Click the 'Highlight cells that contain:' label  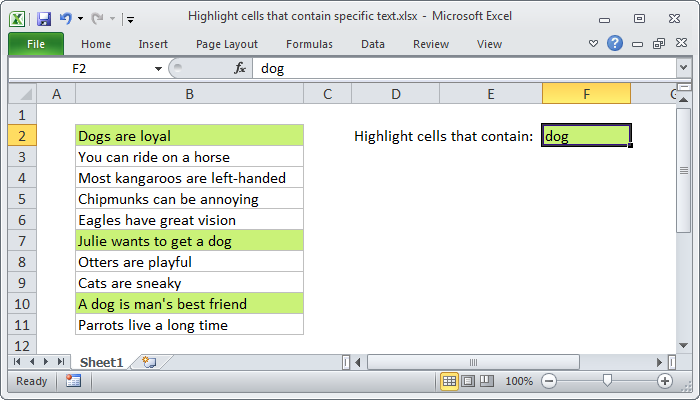pyautogui.click(x=443, y=136)
